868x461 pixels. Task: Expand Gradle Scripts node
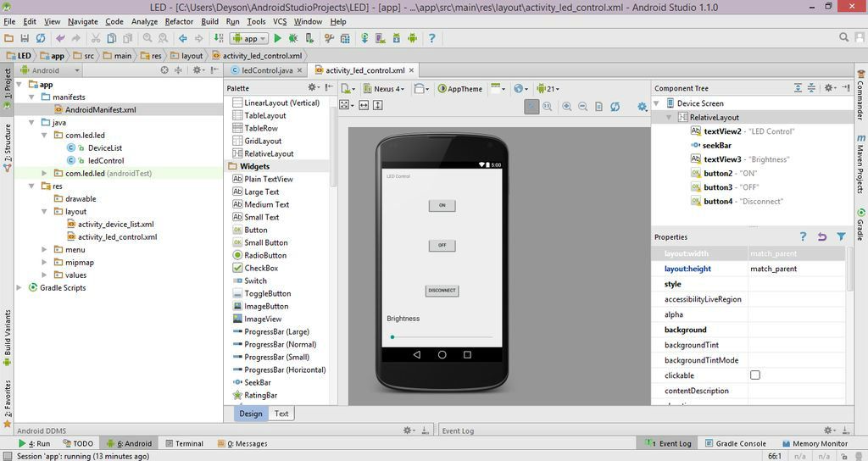pos(19,288)
